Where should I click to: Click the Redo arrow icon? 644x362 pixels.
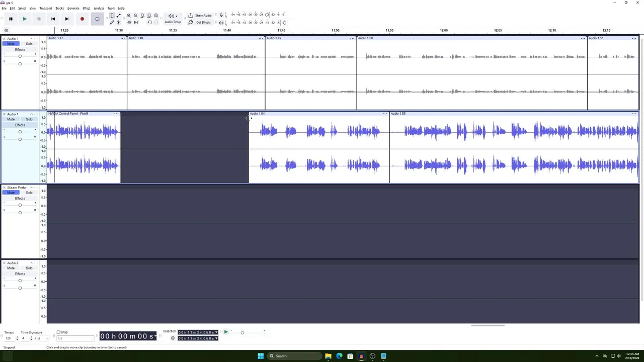click(x=156, y=22)
